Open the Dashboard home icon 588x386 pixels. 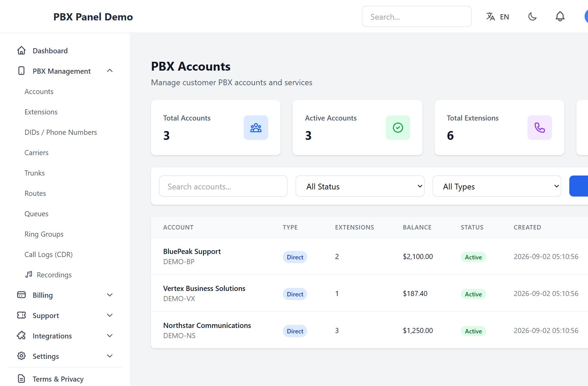[x=21, y=51]
